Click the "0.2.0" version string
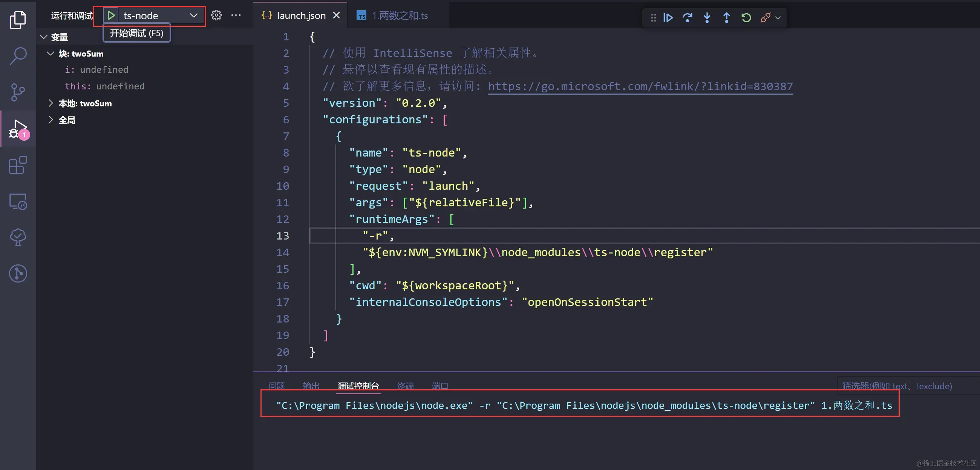This screenshot has width=980, height=470. tap(418, 103)
